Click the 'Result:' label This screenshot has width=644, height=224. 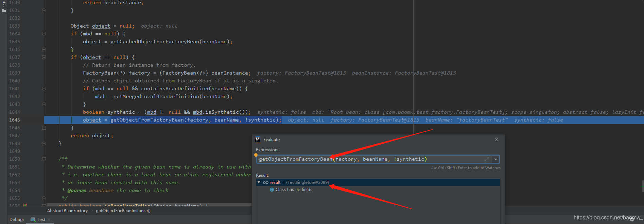click(262, 175)
